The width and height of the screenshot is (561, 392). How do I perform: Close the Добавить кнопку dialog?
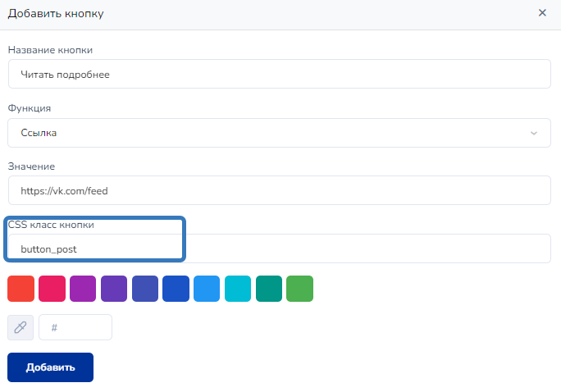pyautogui.click(x=542, y=13)
